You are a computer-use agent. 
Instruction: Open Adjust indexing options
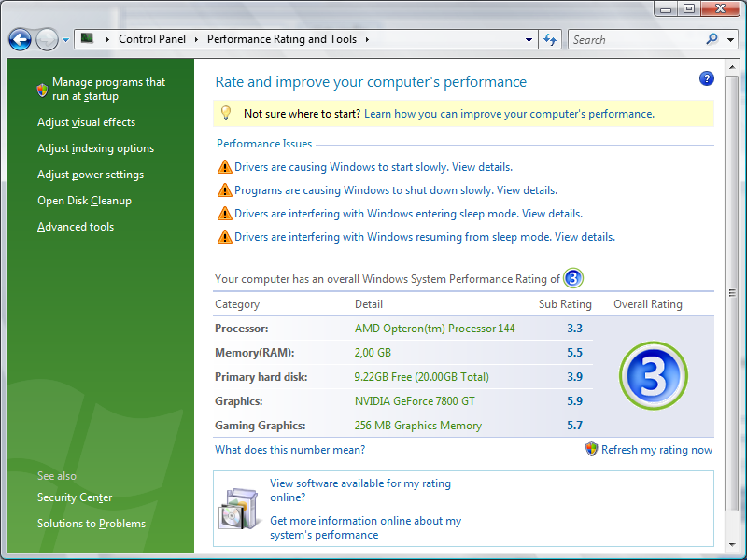pyautogui.click(x=96, y=148)
